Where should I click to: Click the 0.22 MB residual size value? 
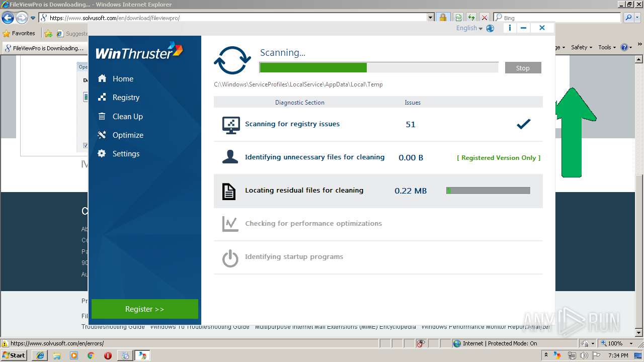(411, 191)
